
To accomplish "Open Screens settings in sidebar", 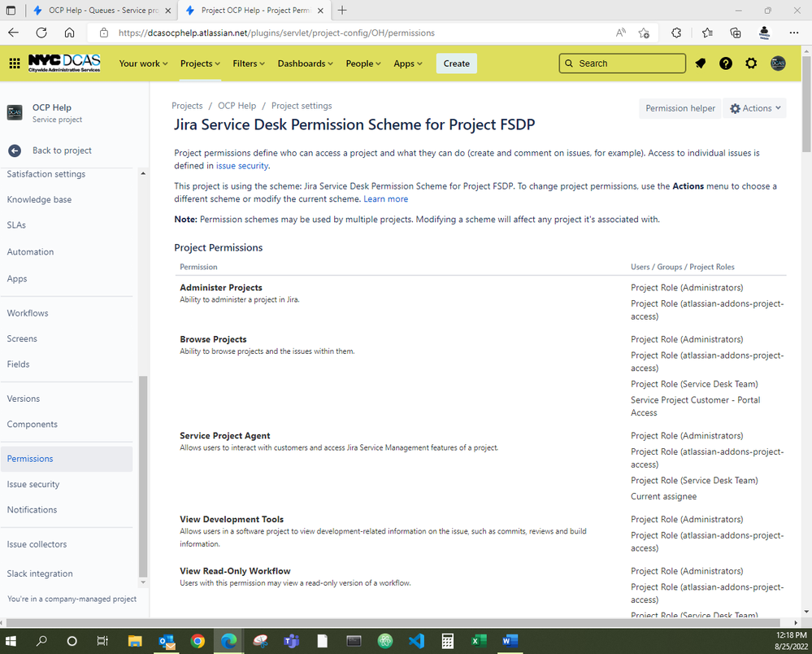I will pos(22,338).
